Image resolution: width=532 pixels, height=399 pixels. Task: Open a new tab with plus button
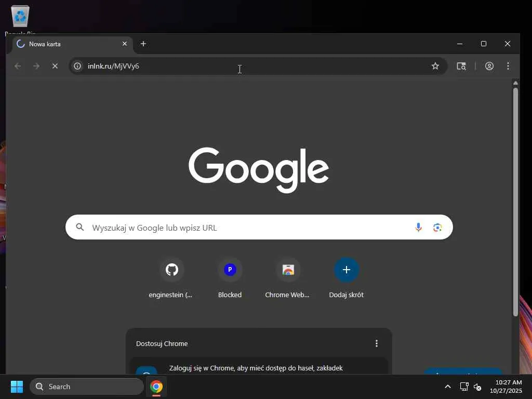(x=143, y=44)
